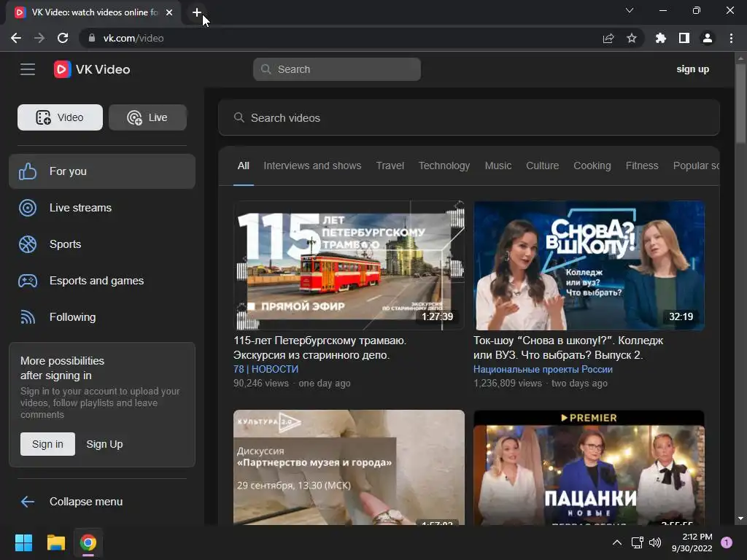Open the taskbar clock and date

692,542
